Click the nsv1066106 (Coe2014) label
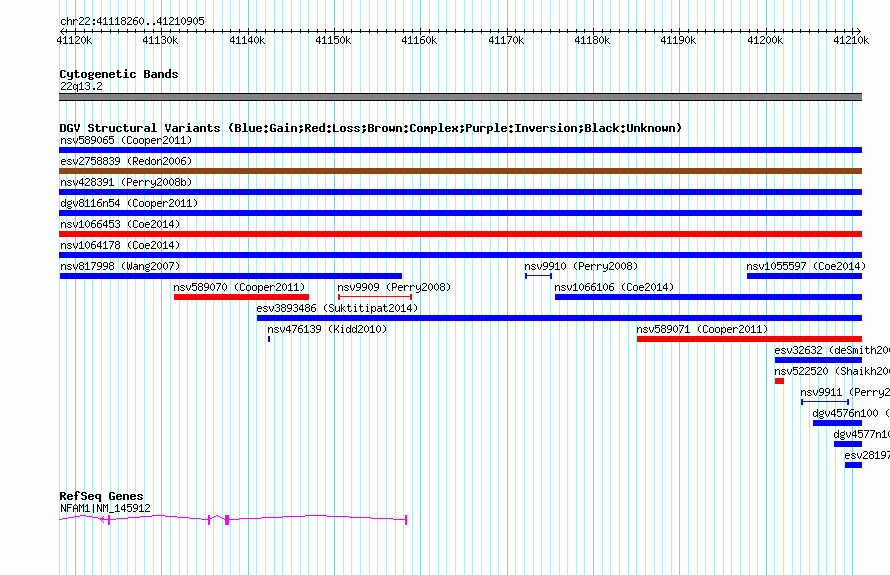 pos(614,287)
